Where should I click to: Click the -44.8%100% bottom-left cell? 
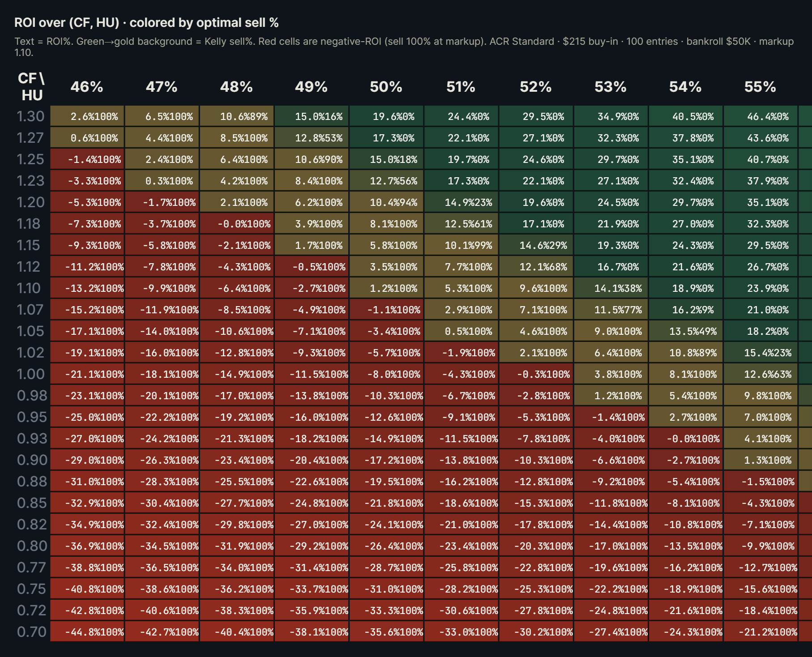(x=86, y=631)
